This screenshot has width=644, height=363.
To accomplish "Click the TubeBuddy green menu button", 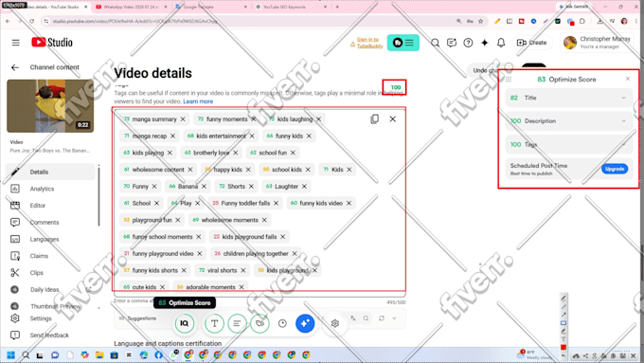I will pos(402,43).
